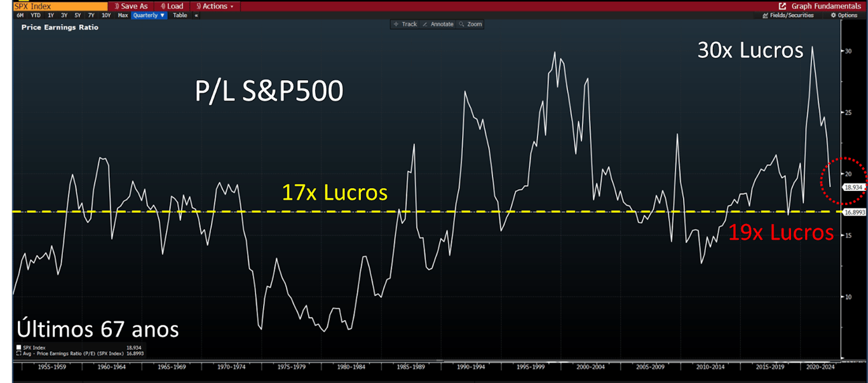Image resolution: width=868 pixels, height=383 pixels.
Task: Click the Graph Fundamentals title
Action: click(x=826, y=6)
